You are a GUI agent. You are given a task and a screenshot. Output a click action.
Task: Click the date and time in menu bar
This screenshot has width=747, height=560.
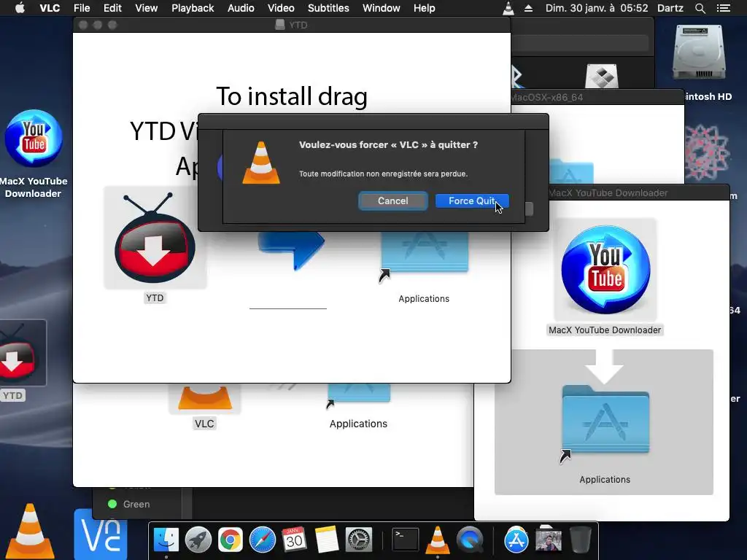(597, 8)
